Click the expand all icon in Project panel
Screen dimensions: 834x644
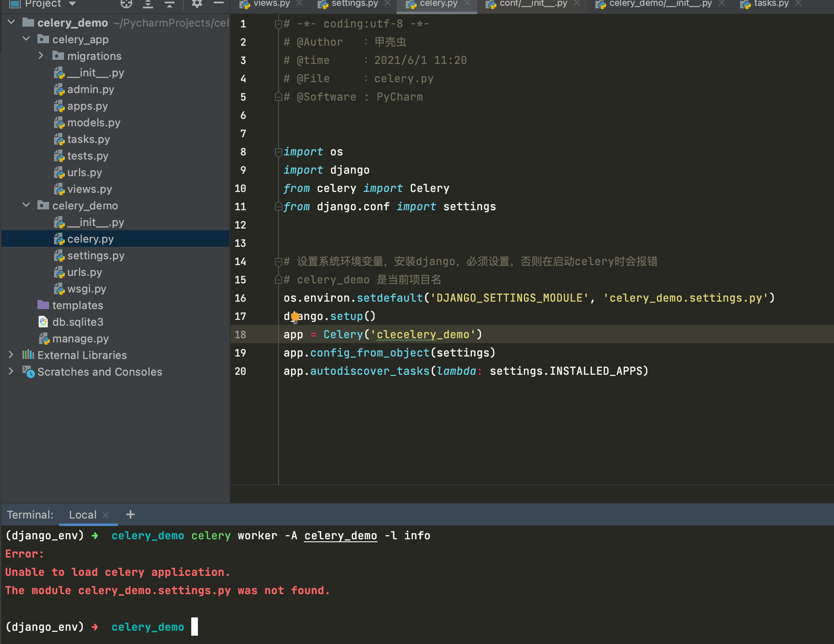coord(148,4)
